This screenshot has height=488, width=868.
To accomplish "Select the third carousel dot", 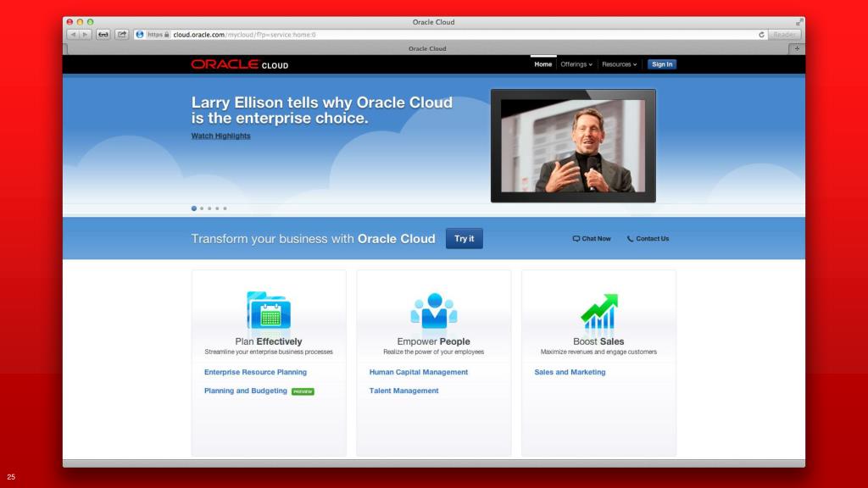I will pos(209,208).
